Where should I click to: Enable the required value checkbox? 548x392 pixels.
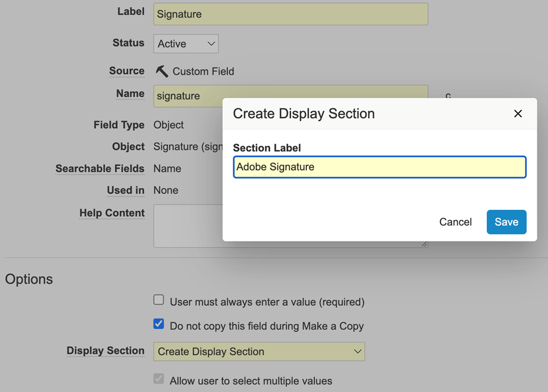(159, 300)
